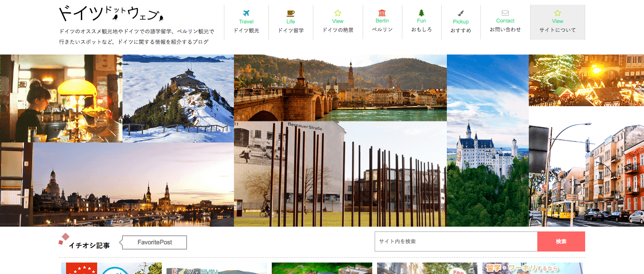
Task: Click the Berlin building icon
Action: pyautogui.click(x=382, y=13)
